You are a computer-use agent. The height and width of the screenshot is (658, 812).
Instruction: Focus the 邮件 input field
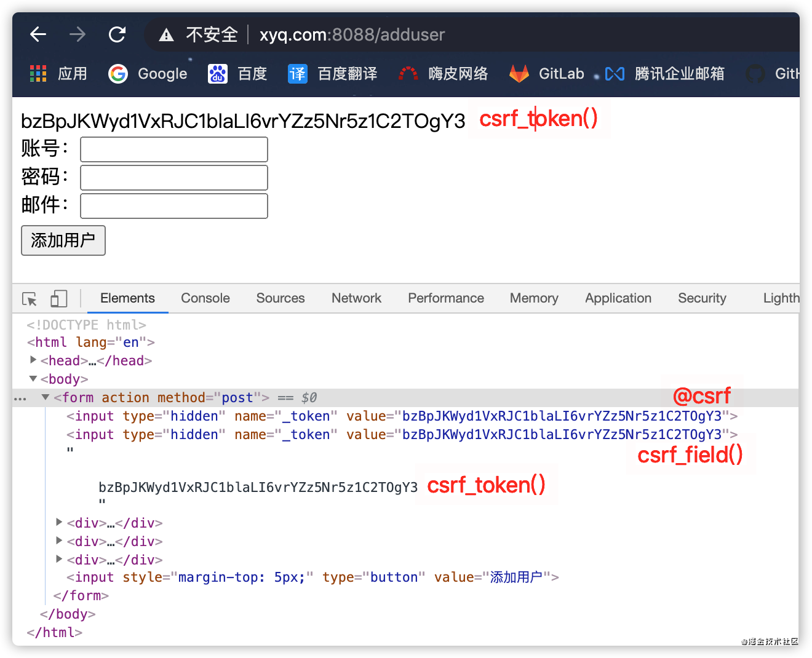[174, 206]
